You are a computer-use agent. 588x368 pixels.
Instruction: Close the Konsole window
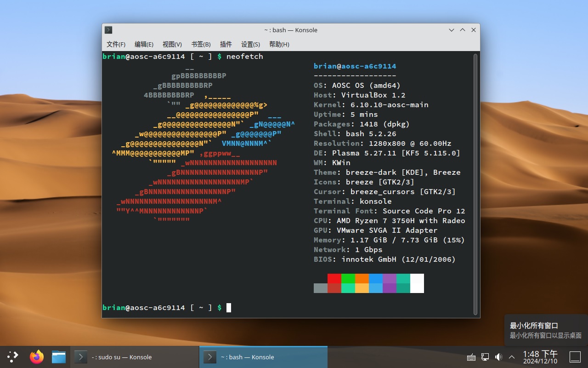pyautogui.click(x=474, y=30)
